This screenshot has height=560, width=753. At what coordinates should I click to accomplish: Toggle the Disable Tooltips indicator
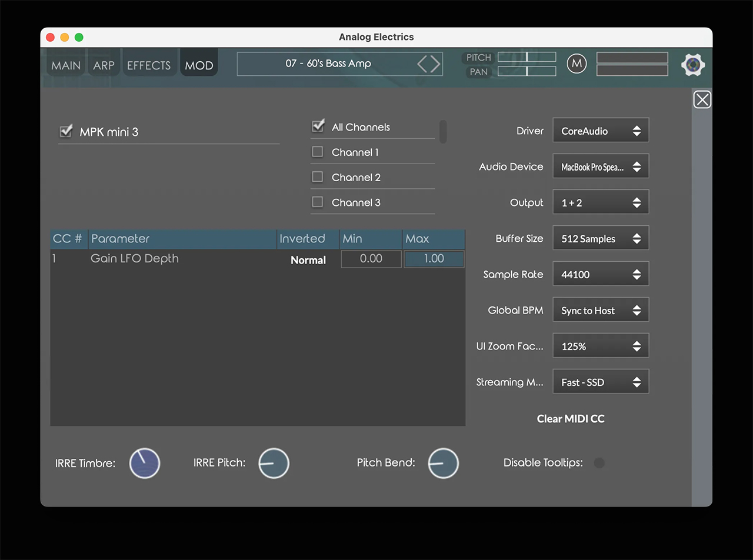click(x=599, y=463)
